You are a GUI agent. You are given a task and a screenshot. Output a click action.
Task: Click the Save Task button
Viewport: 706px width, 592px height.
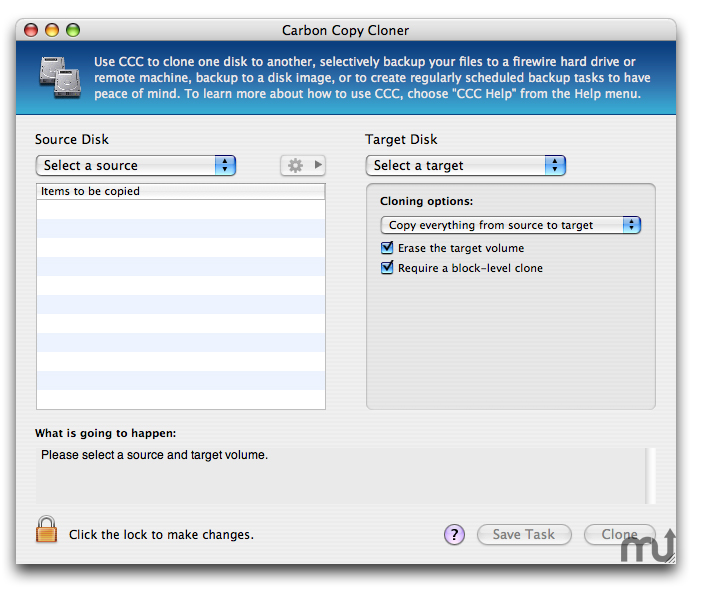(x=524, y=534)
